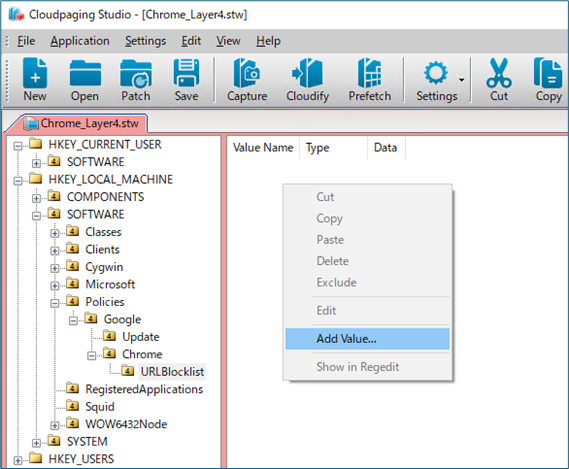Select the Clients tree item
This screenshot has width=569, height=469.
pyautogui.click(x=102, y=249)
